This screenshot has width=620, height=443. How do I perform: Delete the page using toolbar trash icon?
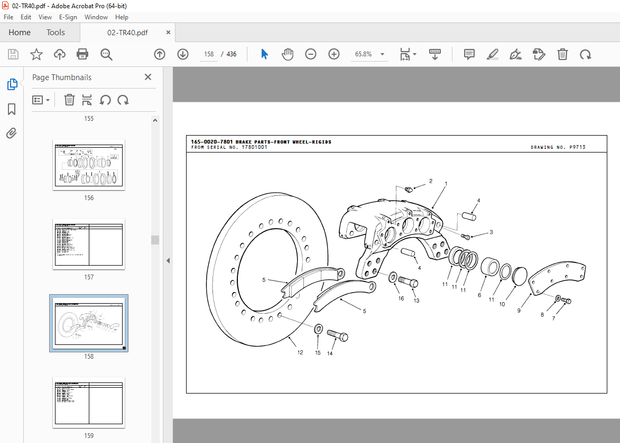pos(562,54)
